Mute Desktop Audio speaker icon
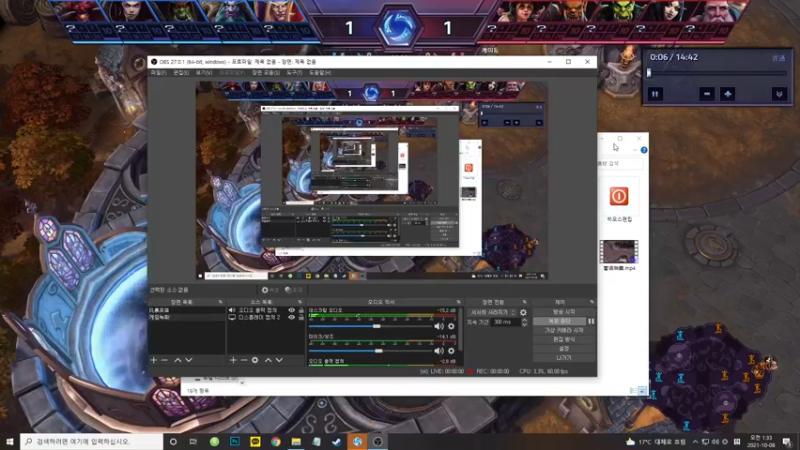800x450 pixels. (x=439, y=326)
